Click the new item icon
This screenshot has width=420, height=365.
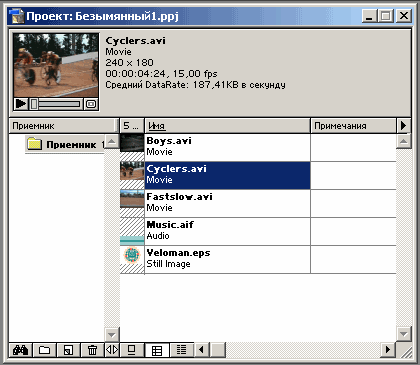coord(68,350)
